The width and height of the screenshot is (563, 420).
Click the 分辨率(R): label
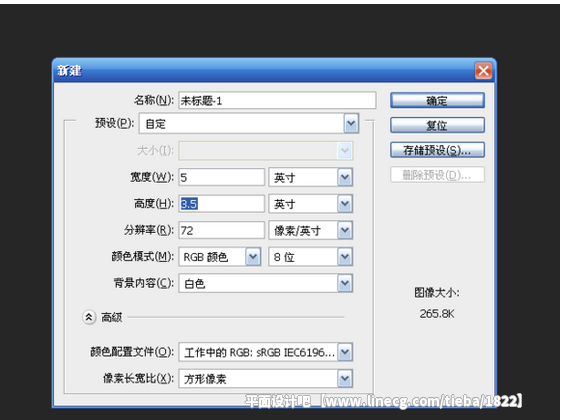tap(149, 230)
